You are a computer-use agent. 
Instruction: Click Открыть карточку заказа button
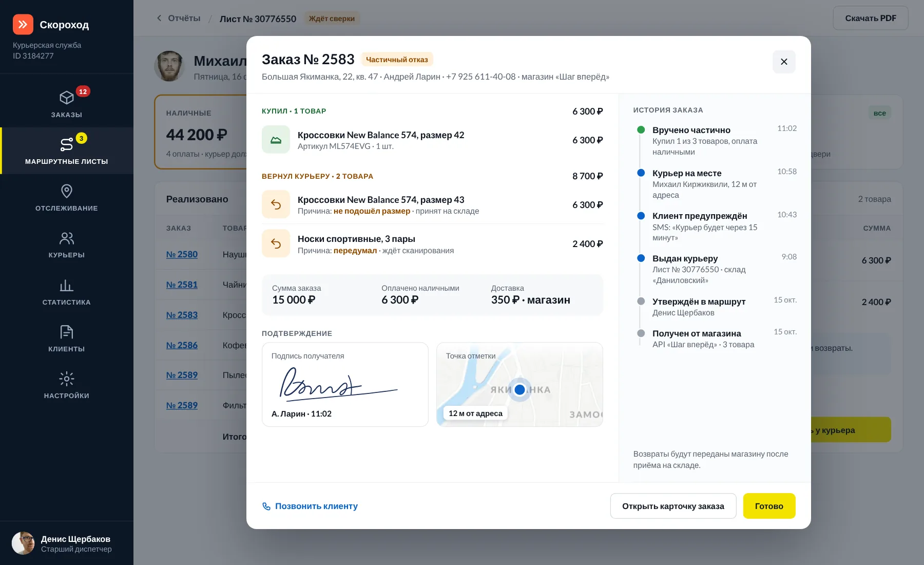673,506
